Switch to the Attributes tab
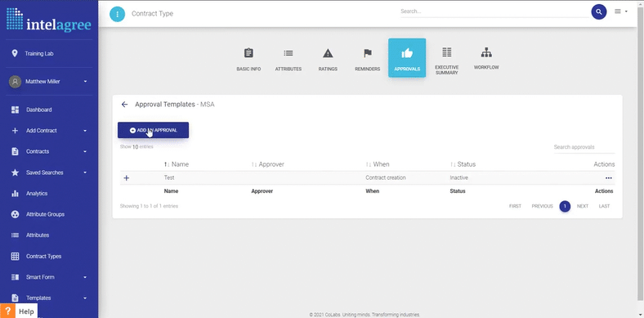The height and width of the screenshot is (318, 644). 288,59
